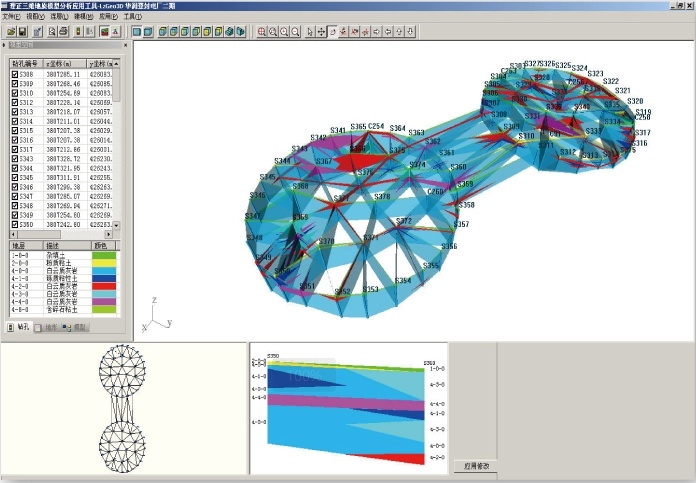Click the last 3D cube view icon
Image resolution: width=696 pixels, height=483 pixels.
pos(240,31)
